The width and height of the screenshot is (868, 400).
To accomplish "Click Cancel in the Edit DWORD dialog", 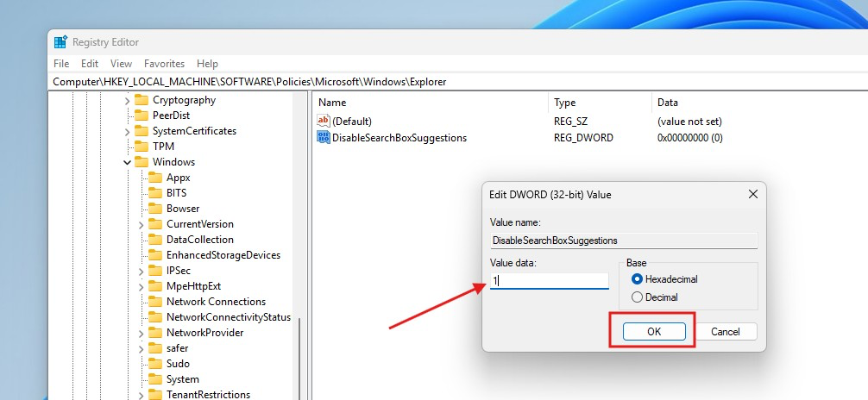I will [725, 332].
